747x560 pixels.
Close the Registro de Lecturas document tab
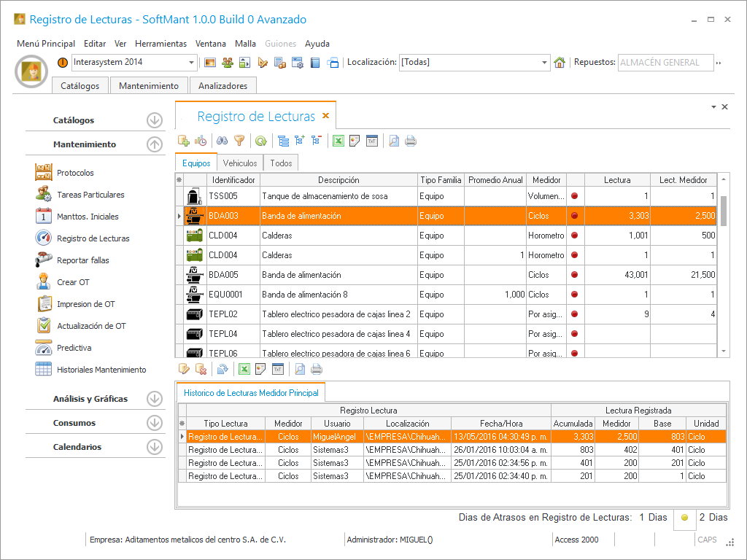tap(326, 116)
